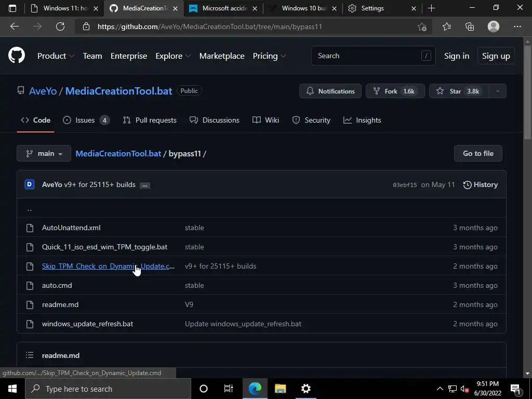Open notification center icon
This screenshot has width=532, height=399.
[515, 389]
